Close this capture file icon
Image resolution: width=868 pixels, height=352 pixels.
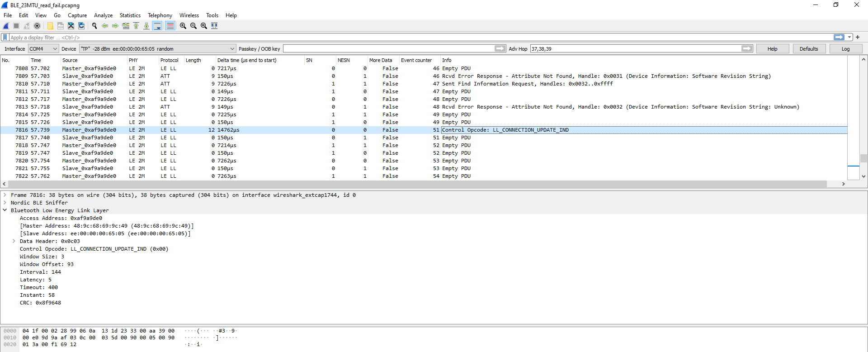(71, 26)
